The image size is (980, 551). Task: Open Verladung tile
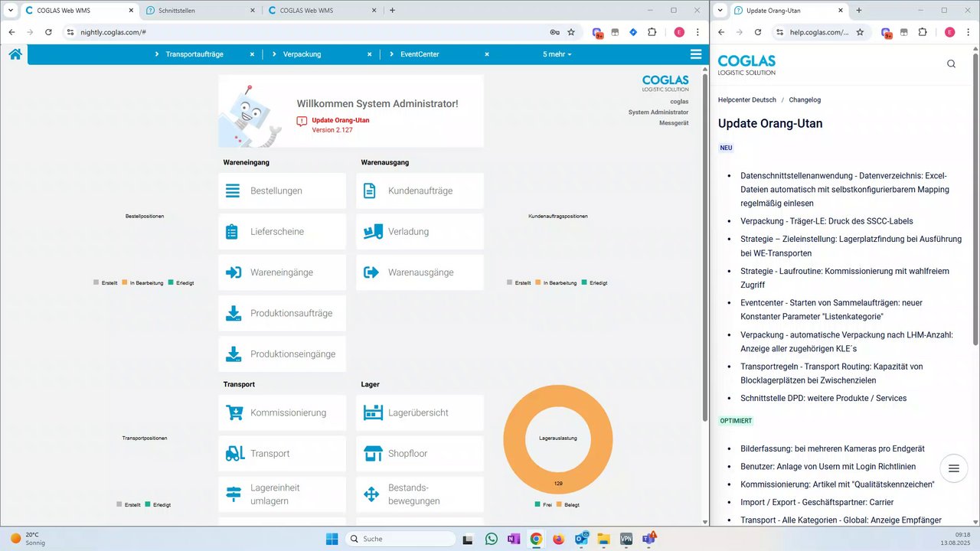(420, 231)
